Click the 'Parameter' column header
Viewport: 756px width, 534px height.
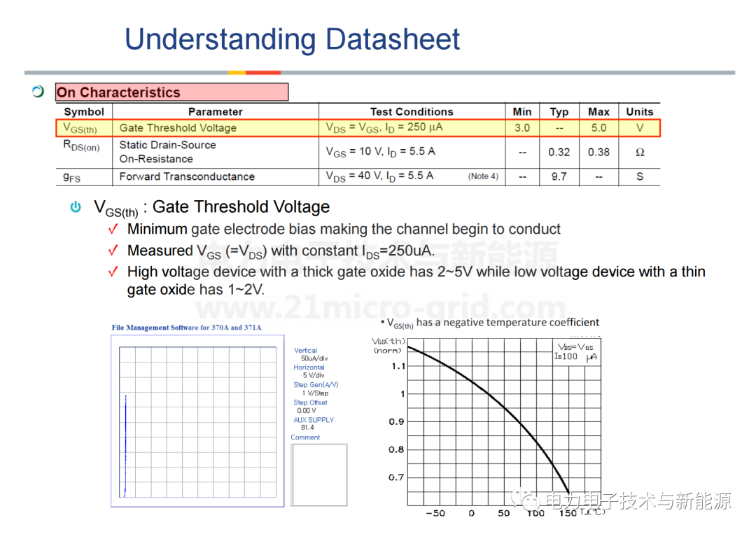click(216, 112)
